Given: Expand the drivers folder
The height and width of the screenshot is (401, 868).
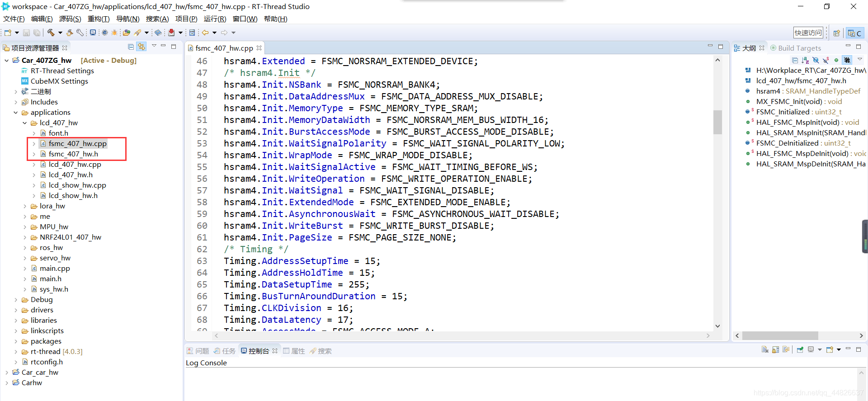Looking at the screenshot, I should 16,310.
